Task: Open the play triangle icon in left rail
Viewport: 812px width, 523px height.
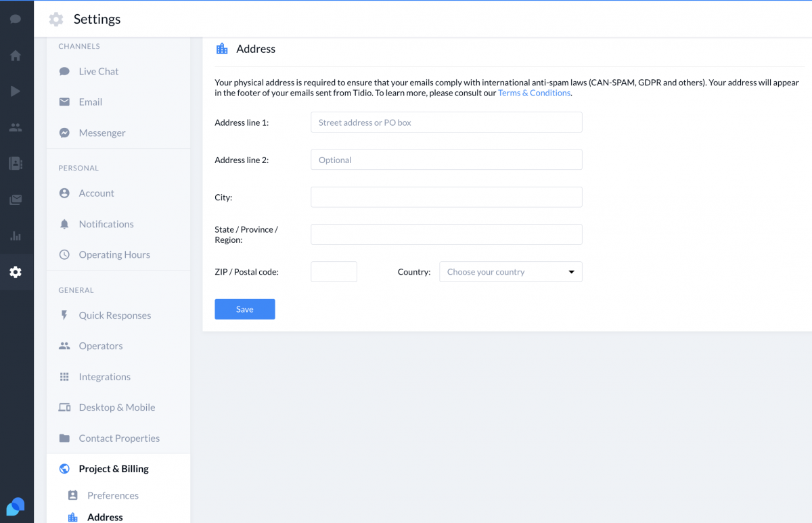Action: [x=16, y=91]
